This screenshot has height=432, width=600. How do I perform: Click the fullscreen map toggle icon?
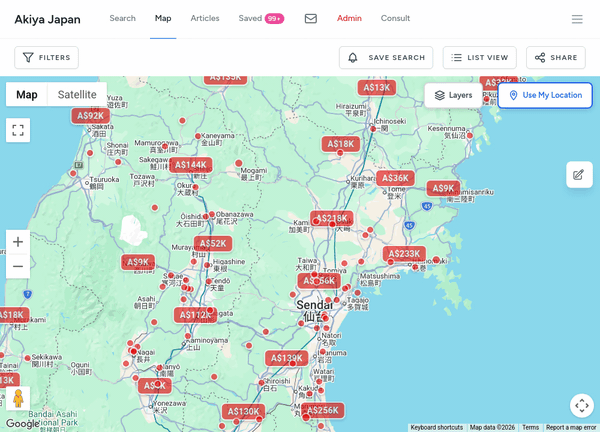18,130
